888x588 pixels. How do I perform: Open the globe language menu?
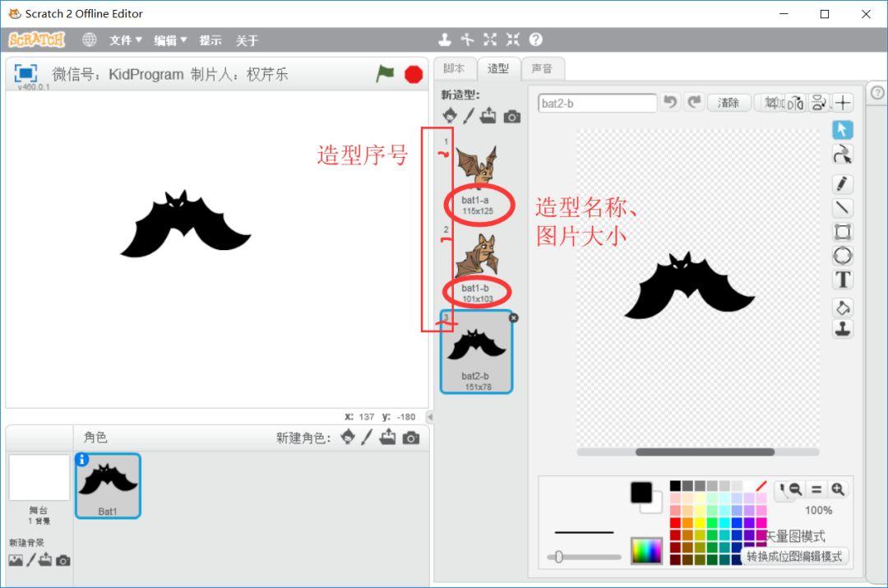(89, 39)
